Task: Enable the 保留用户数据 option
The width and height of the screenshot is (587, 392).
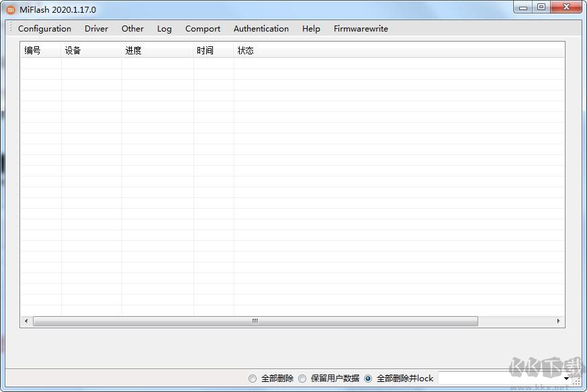Action: (302, 378)
